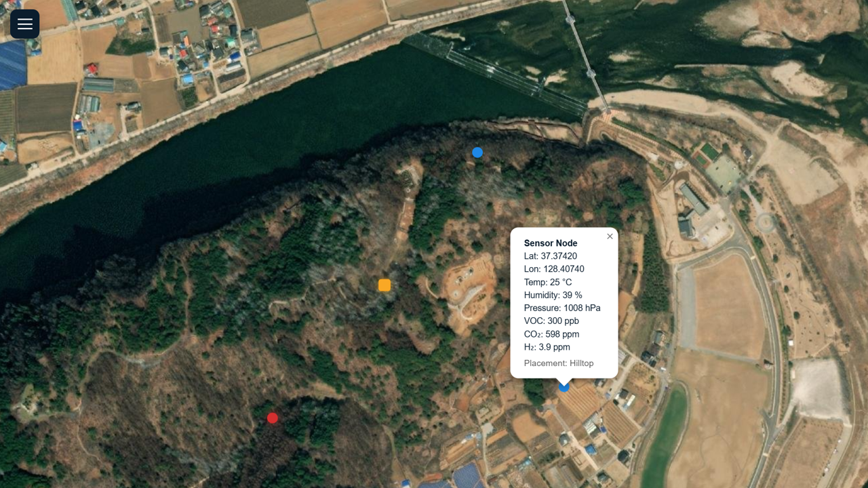Image resolution: width=868 pixels, height=488 pixels.
Task: Click the Lat: 37.37420 value
Action: click(551, 256)
